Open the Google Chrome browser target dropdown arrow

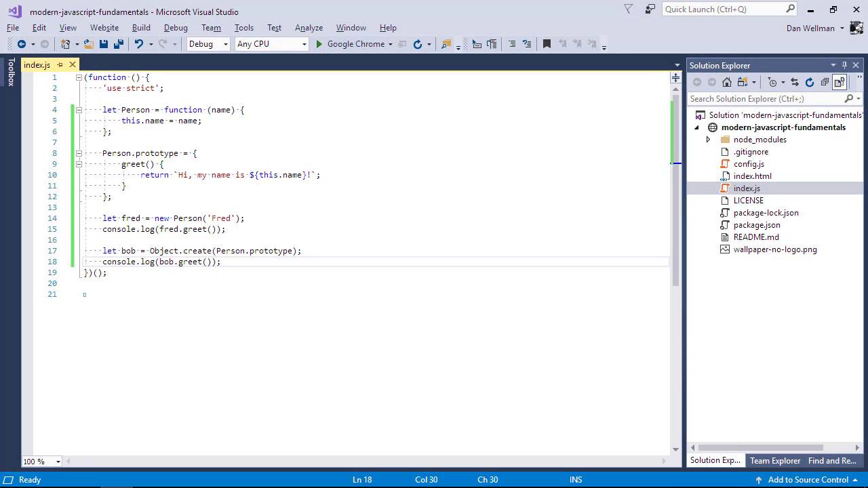click(x=391, y=44)
